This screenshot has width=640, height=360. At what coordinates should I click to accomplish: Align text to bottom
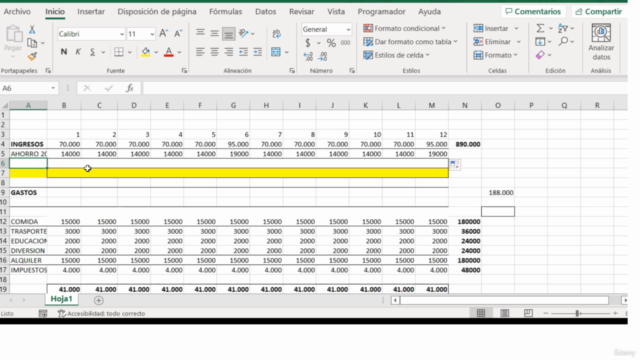(x=229, y=34)
